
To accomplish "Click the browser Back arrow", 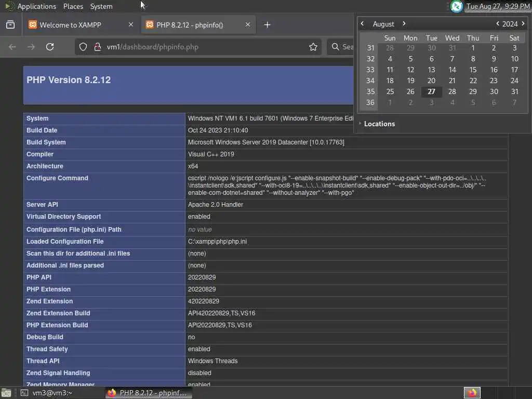I will tap(12, 47).
